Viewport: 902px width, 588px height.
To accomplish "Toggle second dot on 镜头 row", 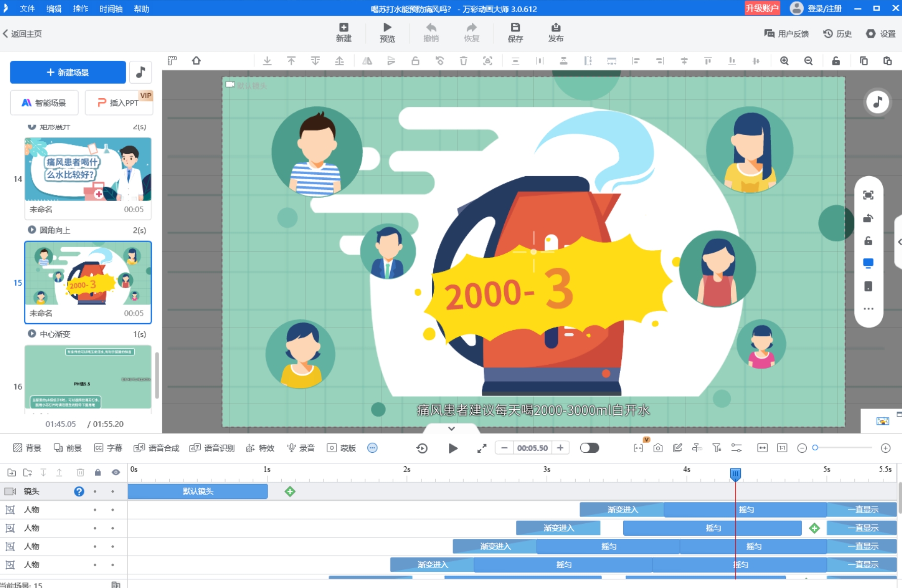I will tap(112, 491).
